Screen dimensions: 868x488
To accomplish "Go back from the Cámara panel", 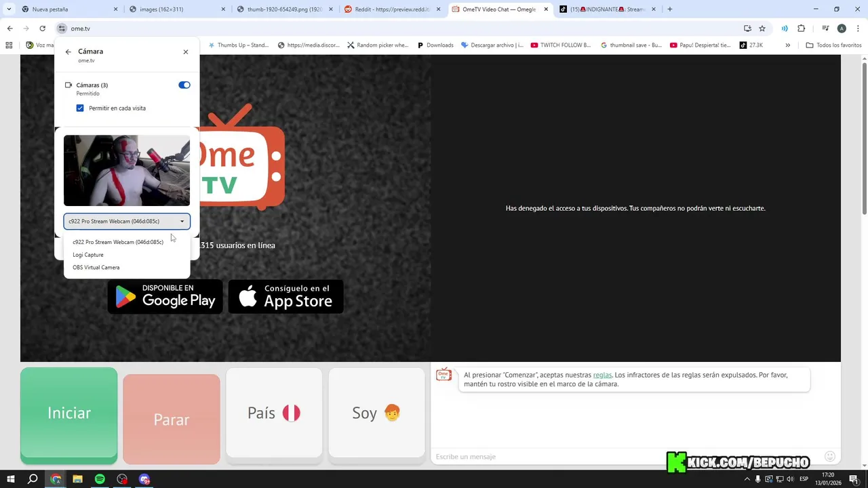I will click(68, 52).
